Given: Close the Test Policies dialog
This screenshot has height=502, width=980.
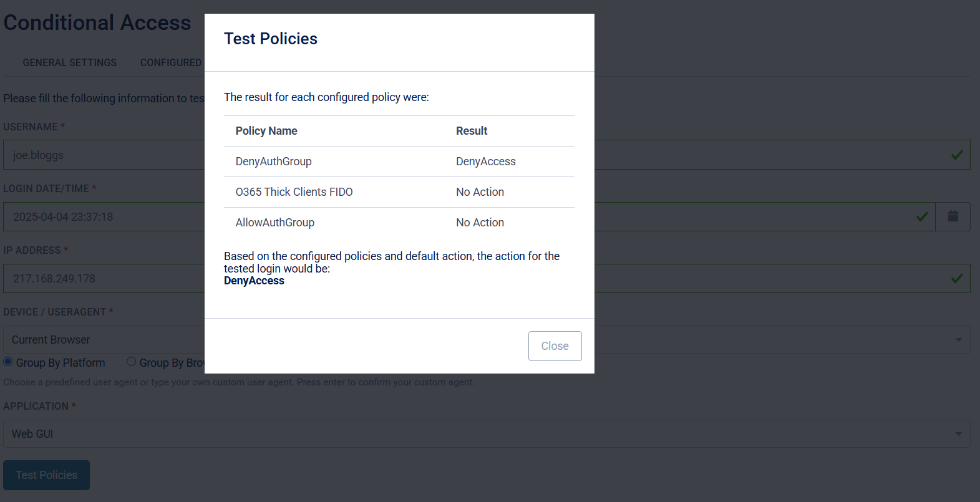Looking at the screenshot, I should coord(555,345).
